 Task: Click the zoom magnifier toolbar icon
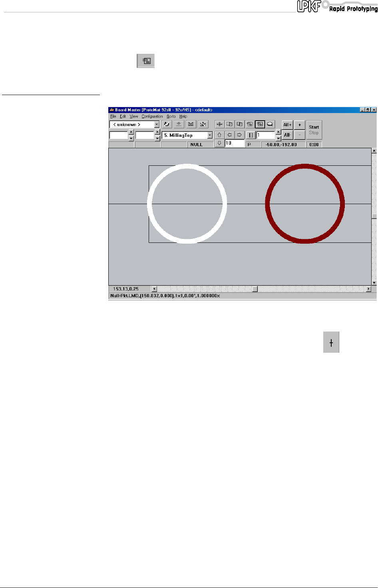pos(270,124)
